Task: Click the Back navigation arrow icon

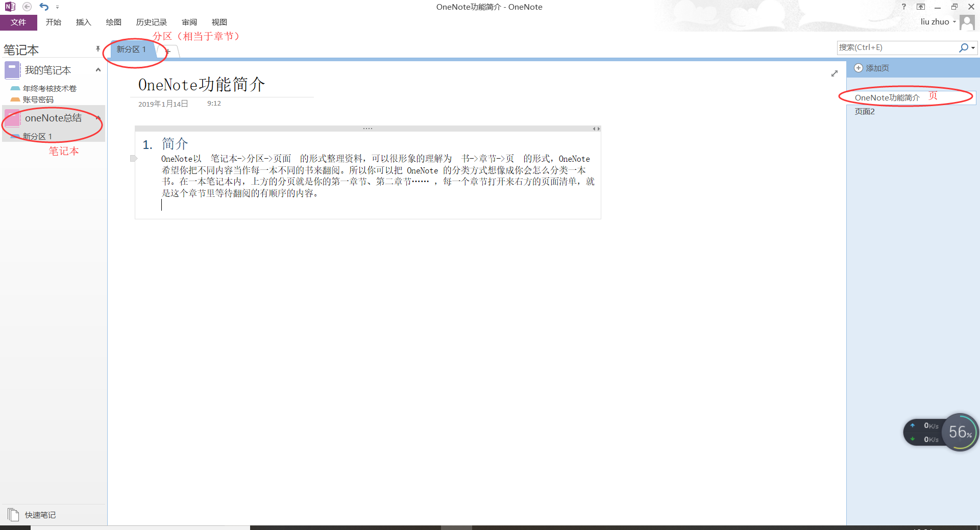Action: (x=28, y=7)
